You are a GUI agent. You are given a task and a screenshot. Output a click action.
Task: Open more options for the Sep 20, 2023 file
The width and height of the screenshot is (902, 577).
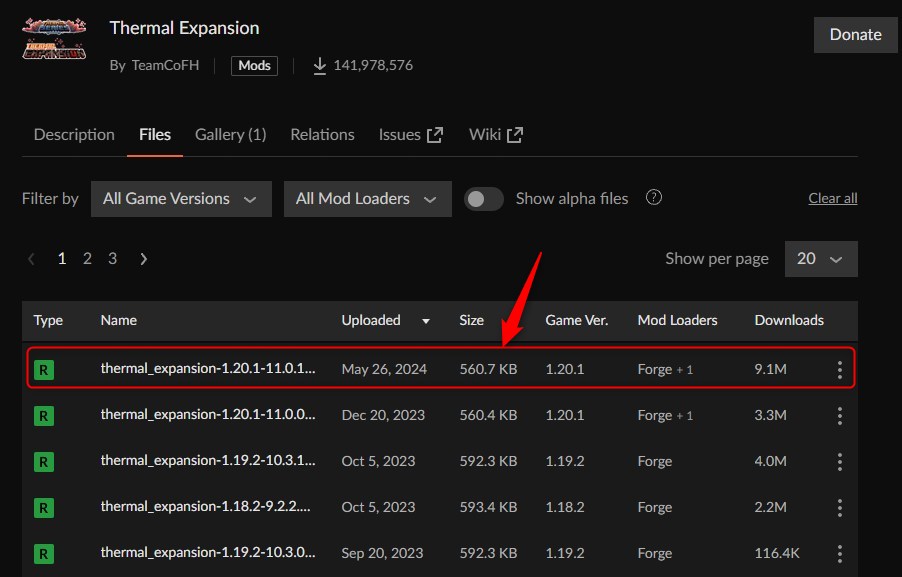click(x=840, y=553)
